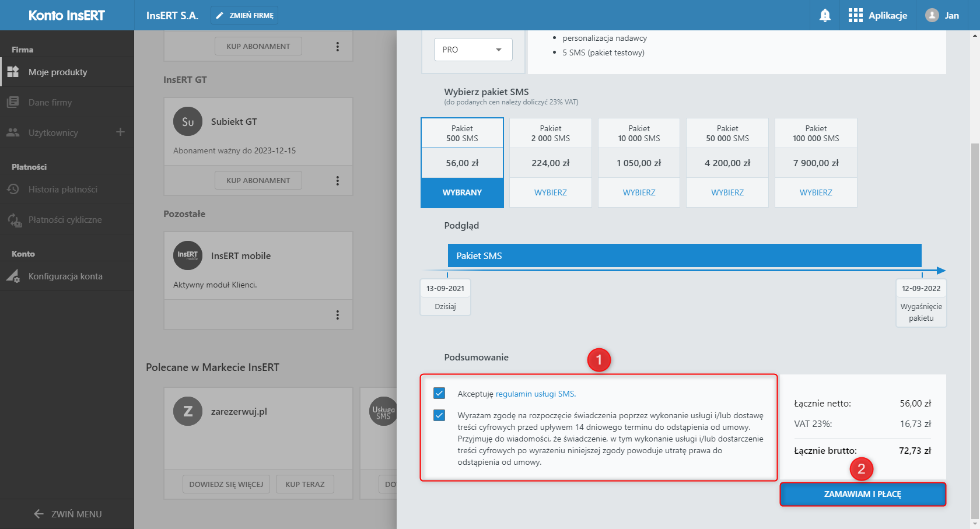The image size is (980, 529).
Task: Open Moje produkty in sidebar
Action: tap(67, 72)
